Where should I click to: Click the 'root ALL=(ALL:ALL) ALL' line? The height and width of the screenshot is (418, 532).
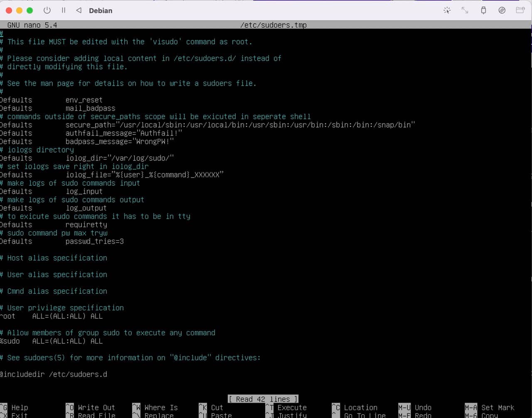click(x=51, y=316)
